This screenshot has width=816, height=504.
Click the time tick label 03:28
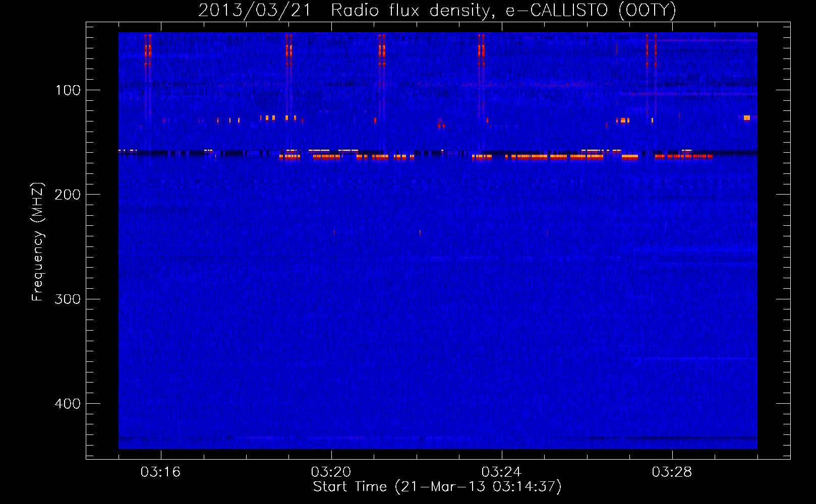point(672,472)
